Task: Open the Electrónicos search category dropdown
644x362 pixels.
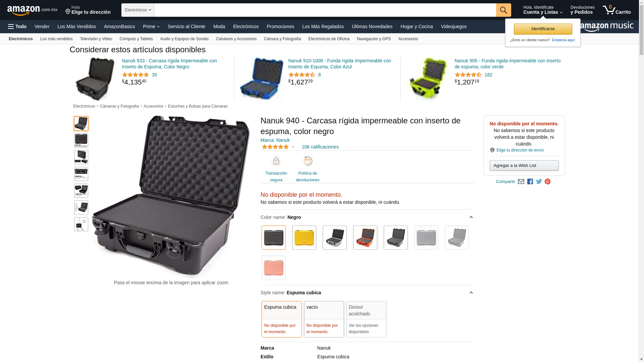Action: (x=138, y=10)
